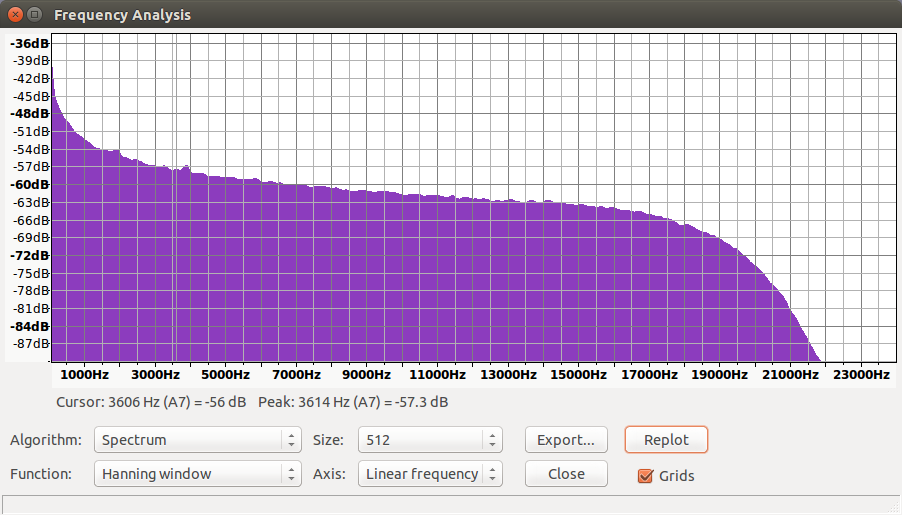Click the 11000Hz frequency axis label
Image resolution: width=902 pixels, height=515 pixels.
pyautogui.click(x=437, y=375)
